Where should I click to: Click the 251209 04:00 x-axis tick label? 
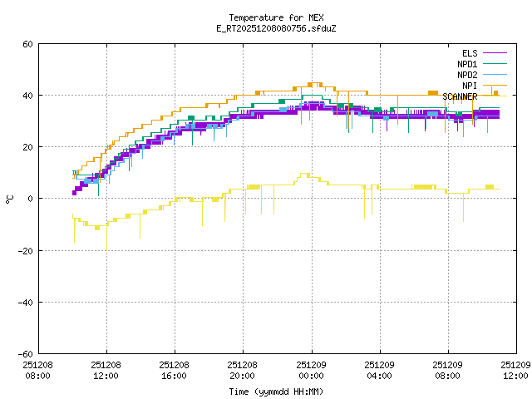point(380,370)
